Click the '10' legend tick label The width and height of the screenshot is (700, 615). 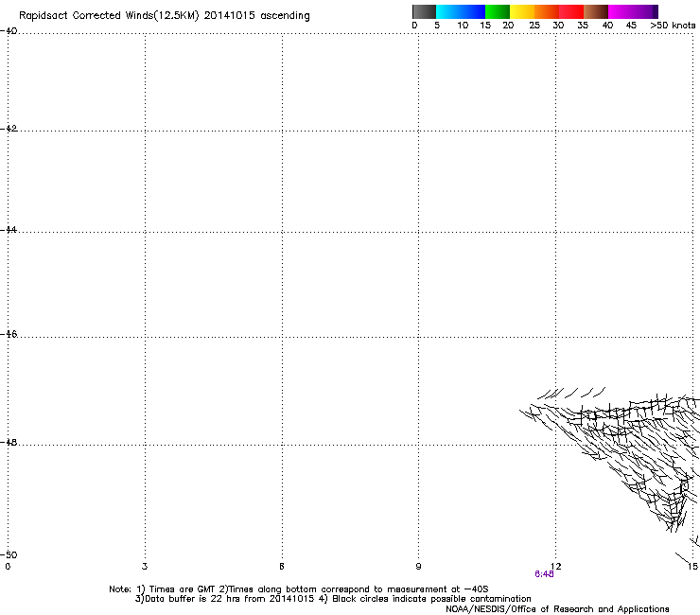(463, 26)
